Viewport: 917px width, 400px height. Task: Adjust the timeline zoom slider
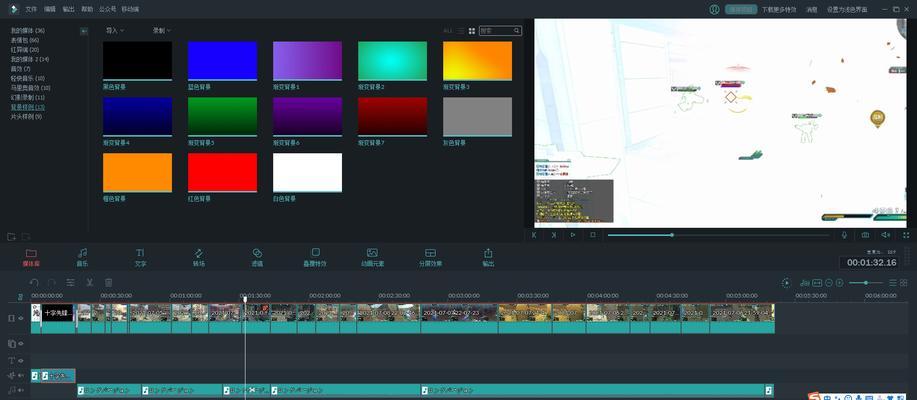click(866, 282)
